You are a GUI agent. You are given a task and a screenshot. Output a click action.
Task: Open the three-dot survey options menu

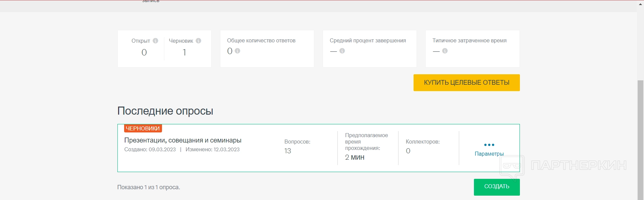click(489, 145)
